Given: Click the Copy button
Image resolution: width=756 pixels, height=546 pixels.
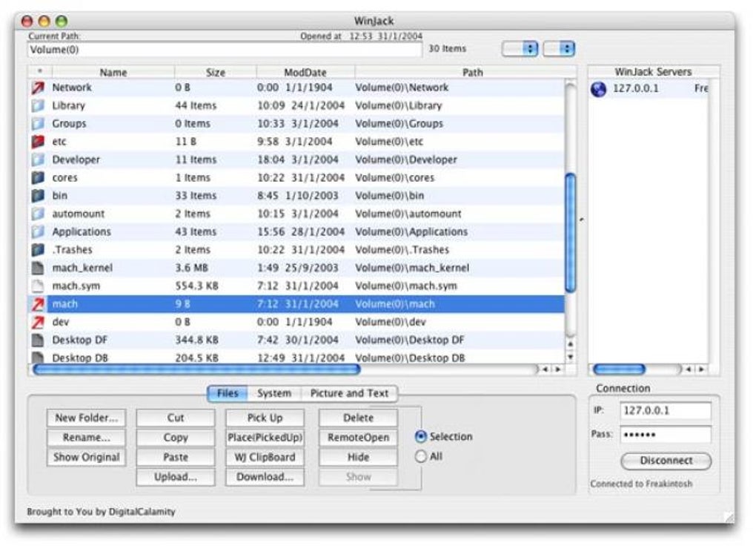Looking at the screenshot, I should coord(176,438).
